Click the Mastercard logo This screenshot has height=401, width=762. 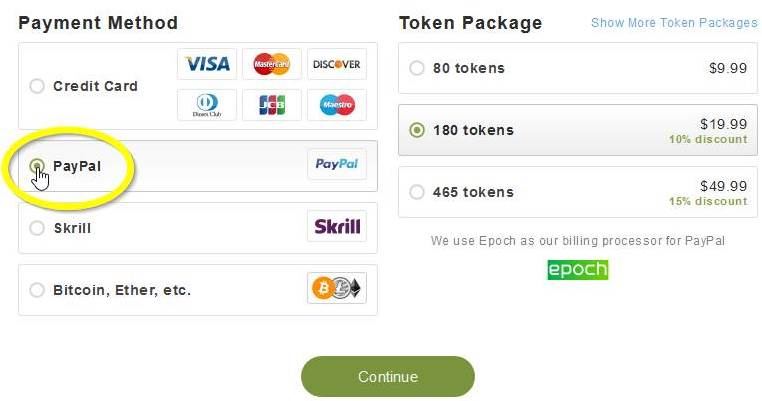272,64
